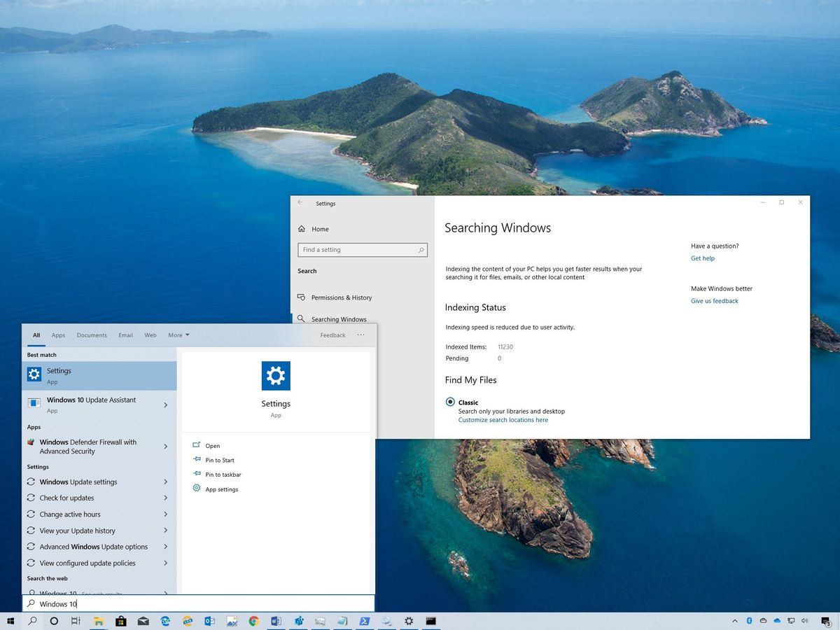Select the Classic search radio button

click(450, 402)
